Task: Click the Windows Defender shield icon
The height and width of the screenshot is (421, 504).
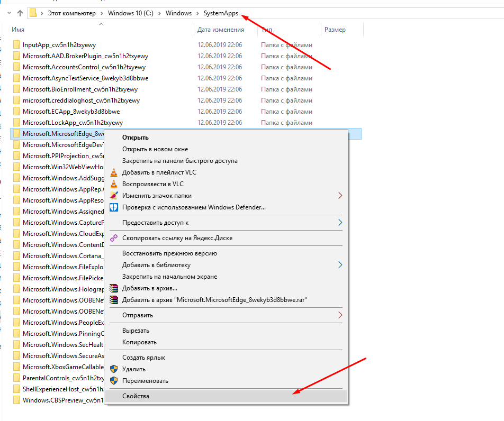Action: coord(114,207)
